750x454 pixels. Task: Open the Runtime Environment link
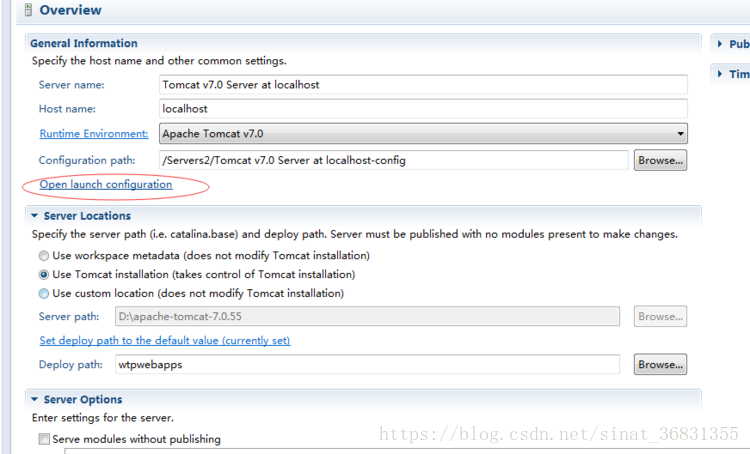pos(94,133)
